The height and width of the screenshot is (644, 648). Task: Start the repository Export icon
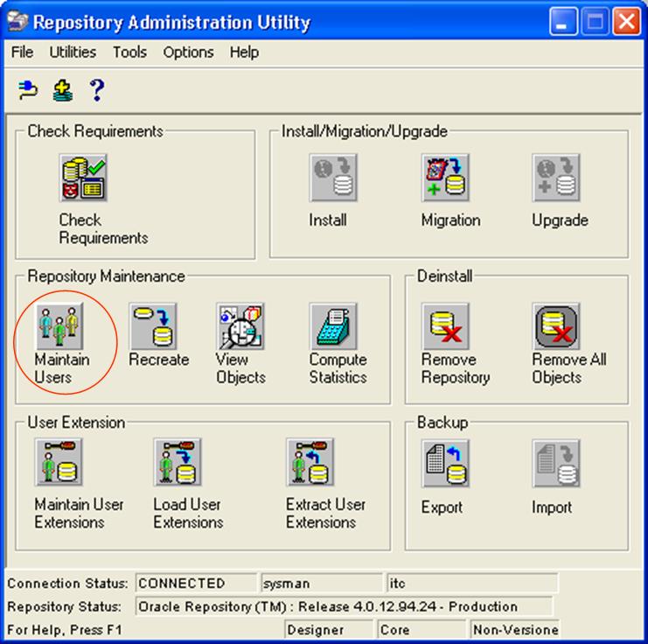445,464
